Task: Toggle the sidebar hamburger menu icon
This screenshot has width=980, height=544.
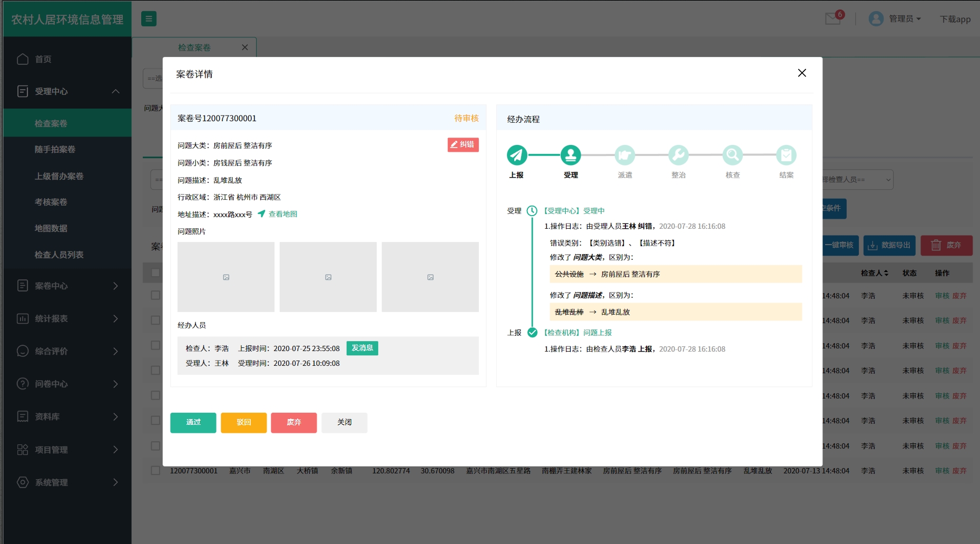Action: tap(149, 19)
